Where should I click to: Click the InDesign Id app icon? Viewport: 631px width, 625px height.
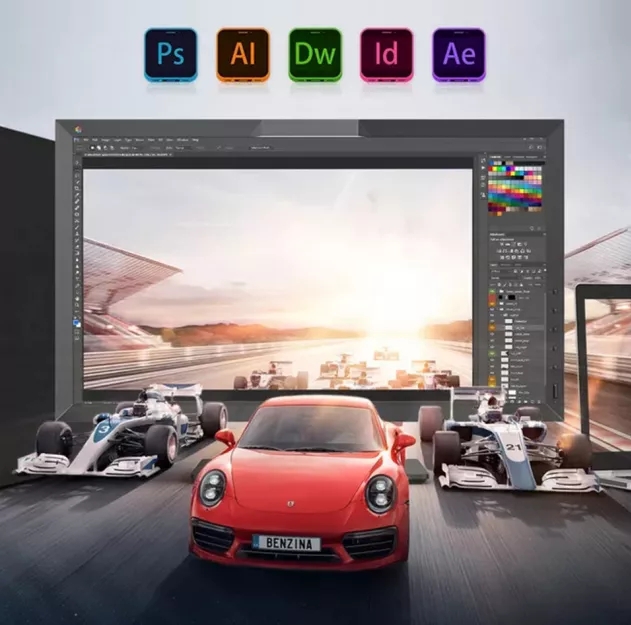[x=387, y=54]
